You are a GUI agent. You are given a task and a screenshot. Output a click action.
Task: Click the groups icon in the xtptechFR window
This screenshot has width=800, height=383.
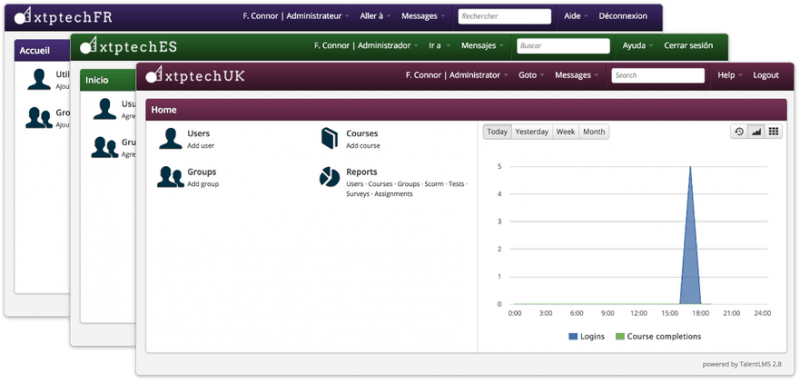click(39, 118)
